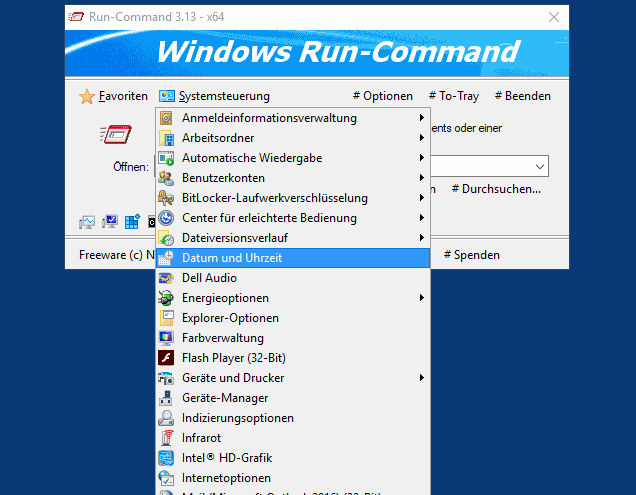This screenshot has width=636, height=495.
Task: Click the Task Manager performance monitor icon
Action: tap(87, 222)
